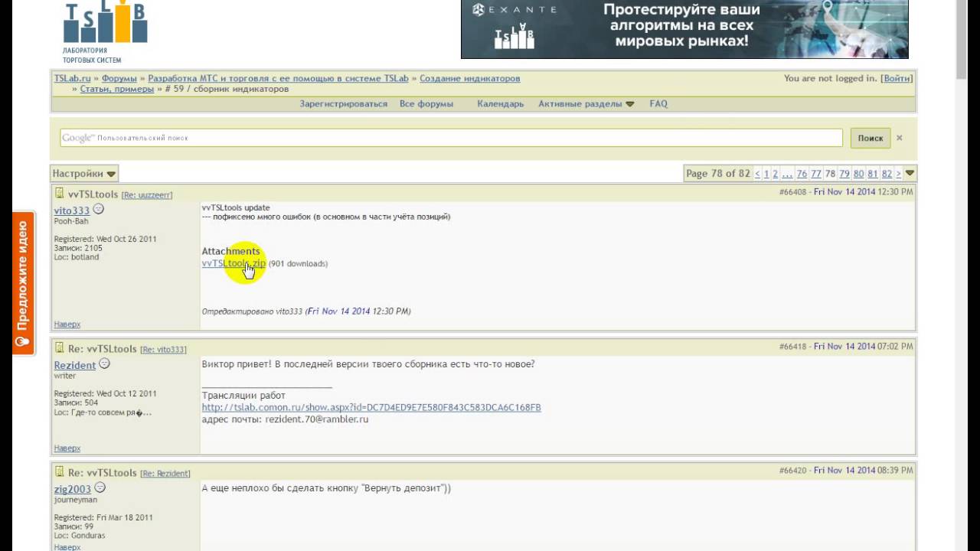
Task: Click Наверх in the vito333 post
Action: [67, 324]
